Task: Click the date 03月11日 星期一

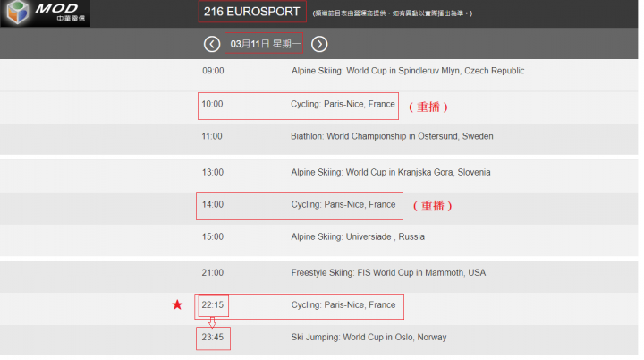Action: pos(265,44)
